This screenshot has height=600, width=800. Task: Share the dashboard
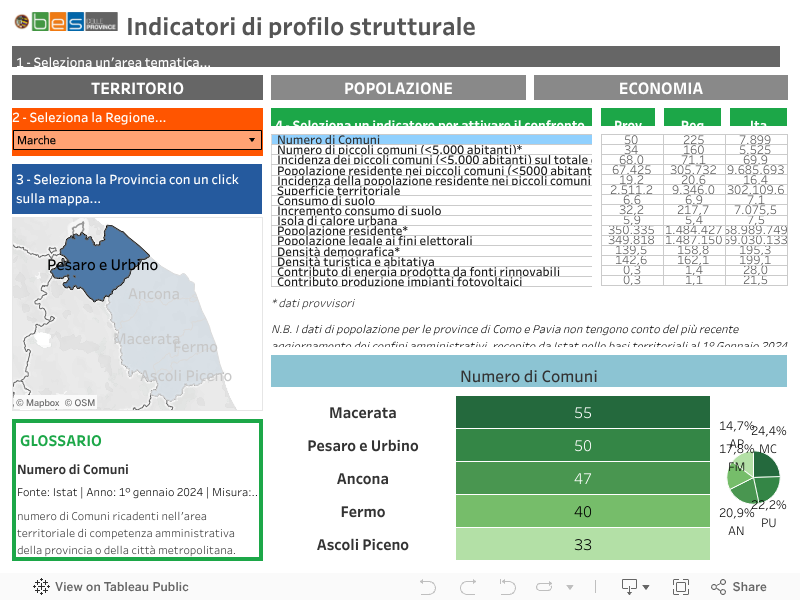click(739, 587)
